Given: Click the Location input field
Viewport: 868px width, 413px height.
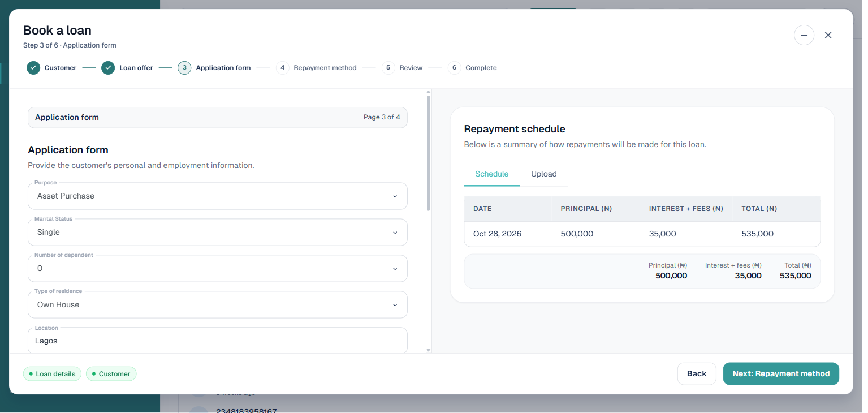Looking at the screenshot, I should 218,341.
